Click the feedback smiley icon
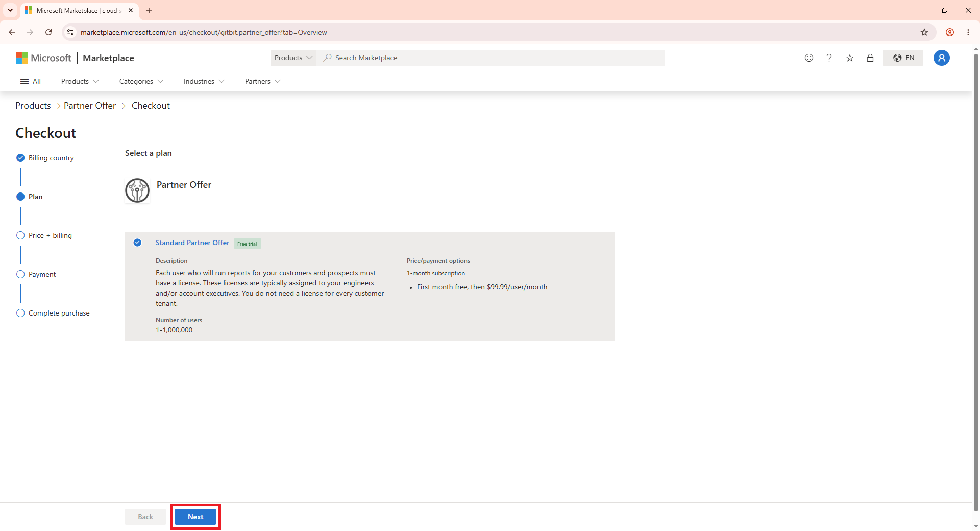The width and height of the screenshot is (980, 531). coord(809,58)
